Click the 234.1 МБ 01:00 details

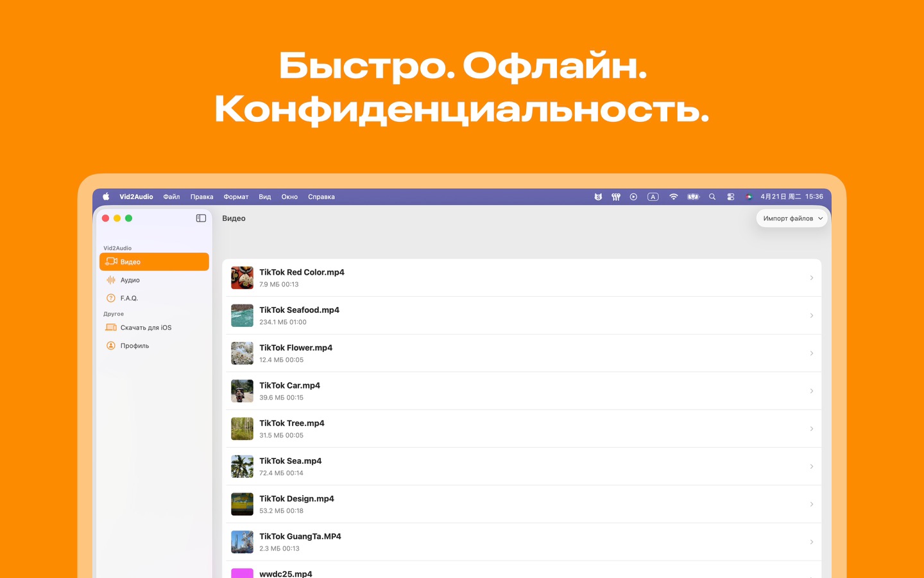click(283, 322)
